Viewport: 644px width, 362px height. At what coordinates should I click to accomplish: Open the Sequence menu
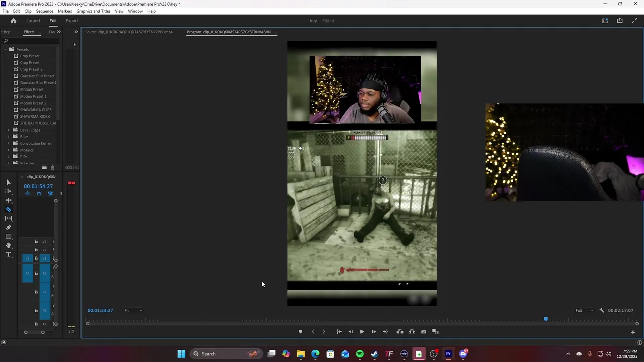(x=45, y=11)
